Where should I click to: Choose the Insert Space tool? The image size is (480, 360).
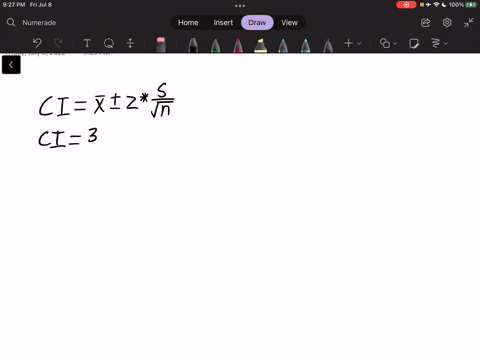coord(130,43)
